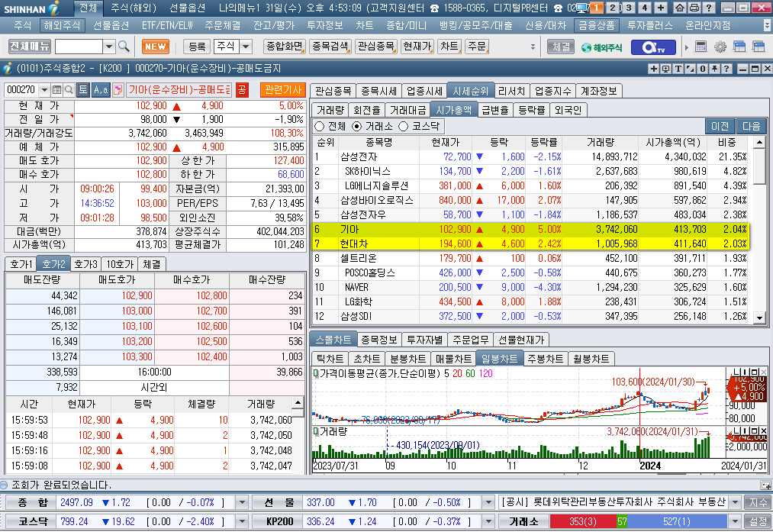Select the 전체 market radio button

(x=320, y=126)
